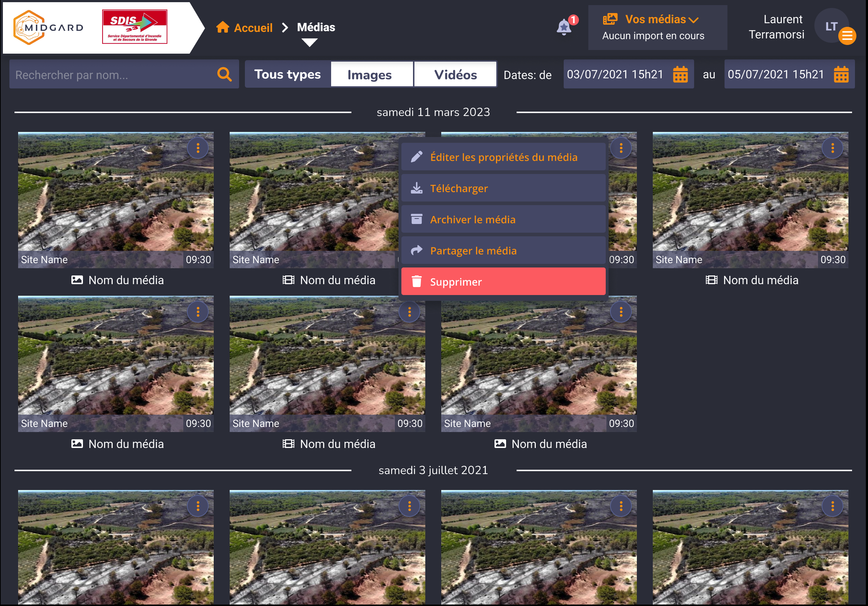Image resolution: width=868 pixels, height=606 pixels.
Task: Select Télécharger from context menu
Action: point(503,188)
